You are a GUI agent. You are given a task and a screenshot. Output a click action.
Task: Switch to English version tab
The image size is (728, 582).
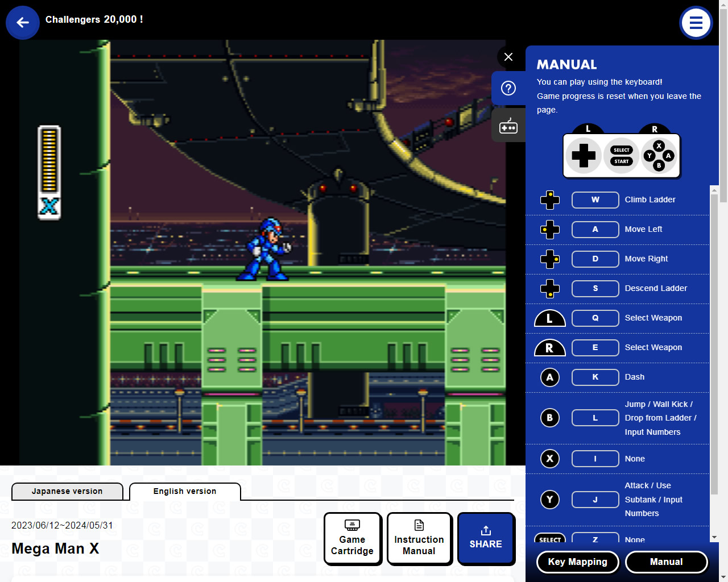(185, 492)
